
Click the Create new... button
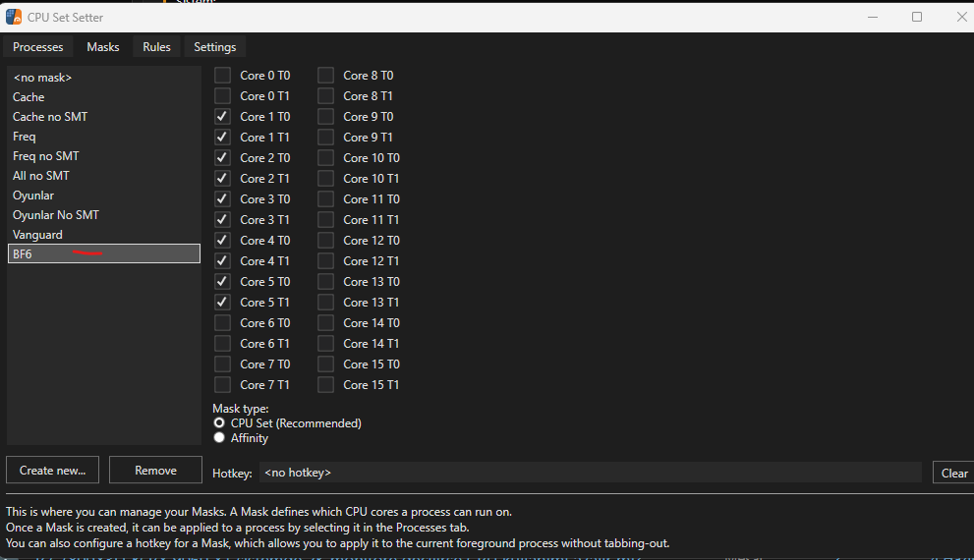[x=53, y=470]
